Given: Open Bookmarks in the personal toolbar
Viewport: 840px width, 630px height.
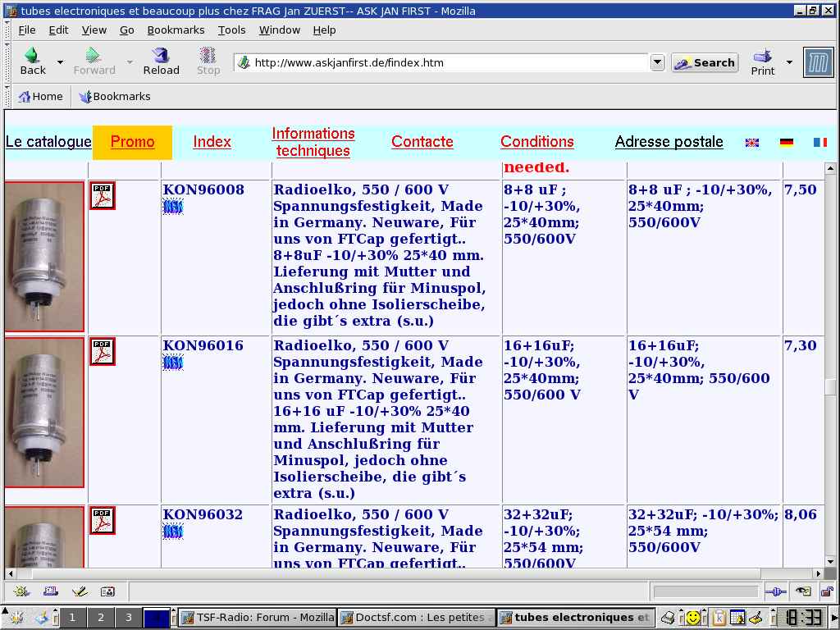Looking at the screenshot, I should [x=115, y=97].
